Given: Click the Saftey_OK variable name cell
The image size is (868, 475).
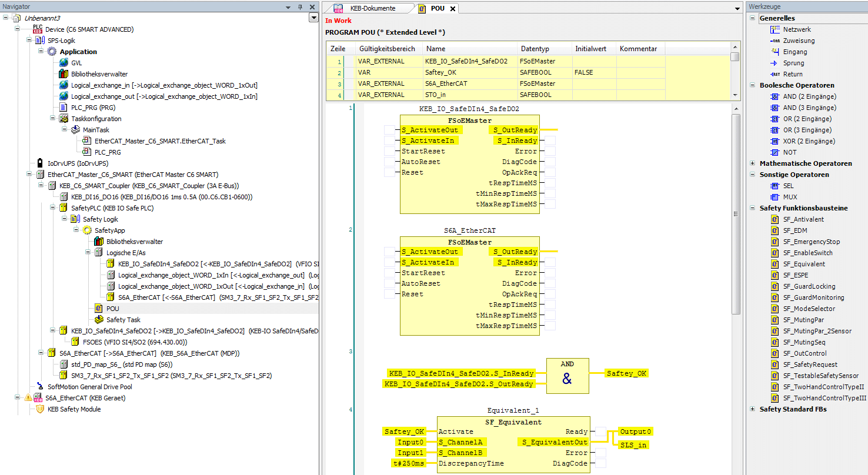Looking at the screenshot, I should (469, 72).
